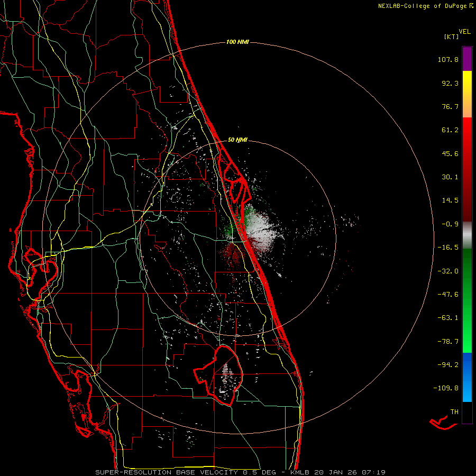Click the -78.7 legend value
Screen dimensions: 476x476
[x=448, y=342]
